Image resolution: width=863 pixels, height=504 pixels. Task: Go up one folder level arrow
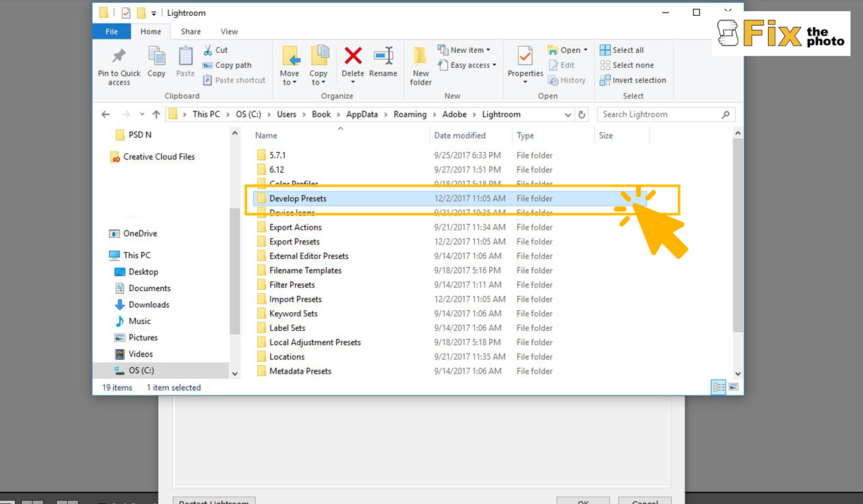coord(156,115)
